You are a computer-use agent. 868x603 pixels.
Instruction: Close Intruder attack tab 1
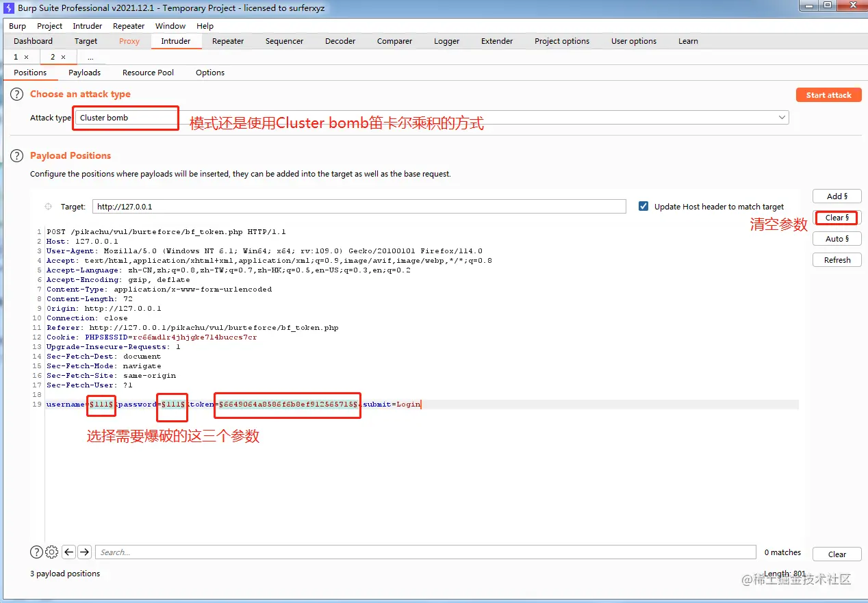27,57
